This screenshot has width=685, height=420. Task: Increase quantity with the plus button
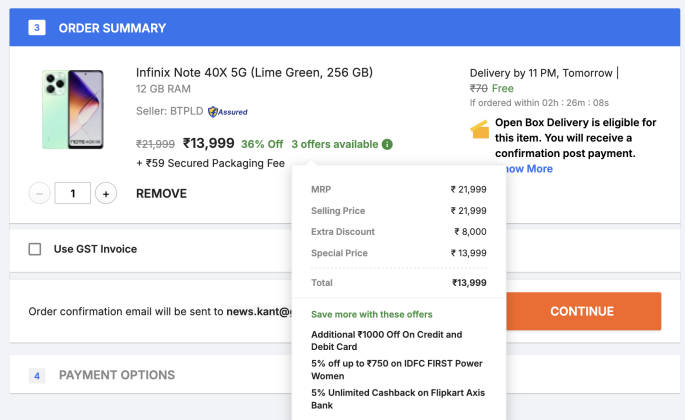[x=106, y=193]
